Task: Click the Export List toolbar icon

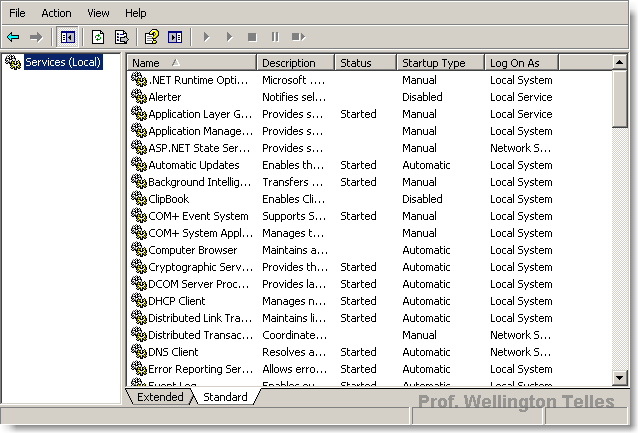Action: [x=121, y=37]
